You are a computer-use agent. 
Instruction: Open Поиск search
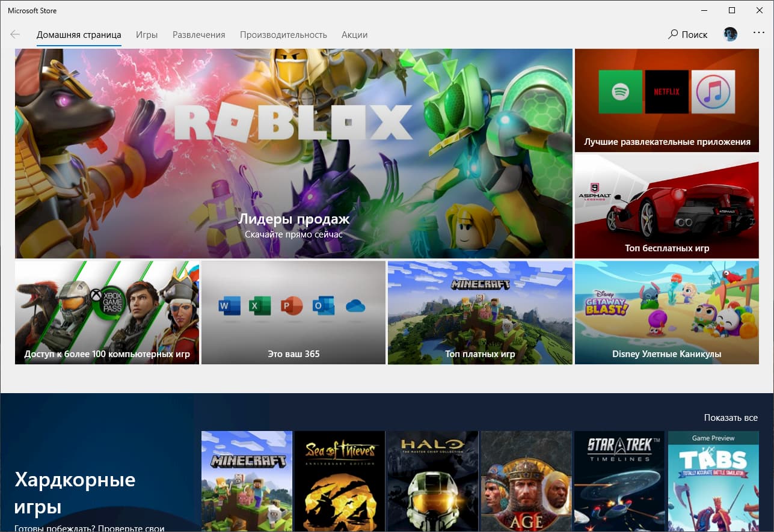688,35
